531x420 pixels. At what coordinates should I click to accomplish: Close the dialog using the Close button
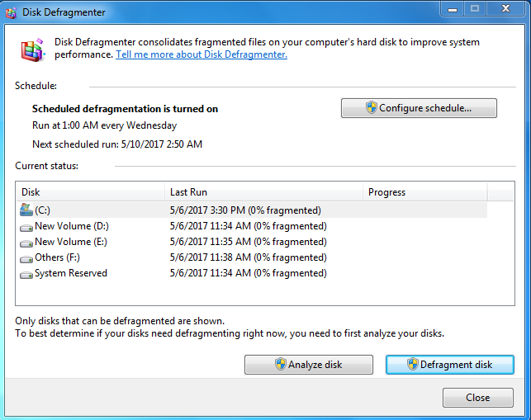click(478, 398)
